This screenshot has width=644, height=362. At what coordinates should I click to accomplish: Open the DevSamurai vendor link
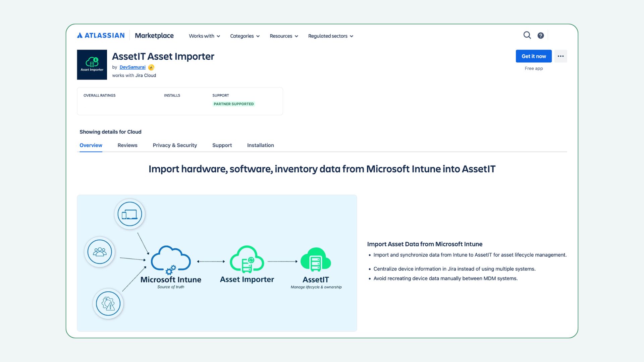(132, 67)
